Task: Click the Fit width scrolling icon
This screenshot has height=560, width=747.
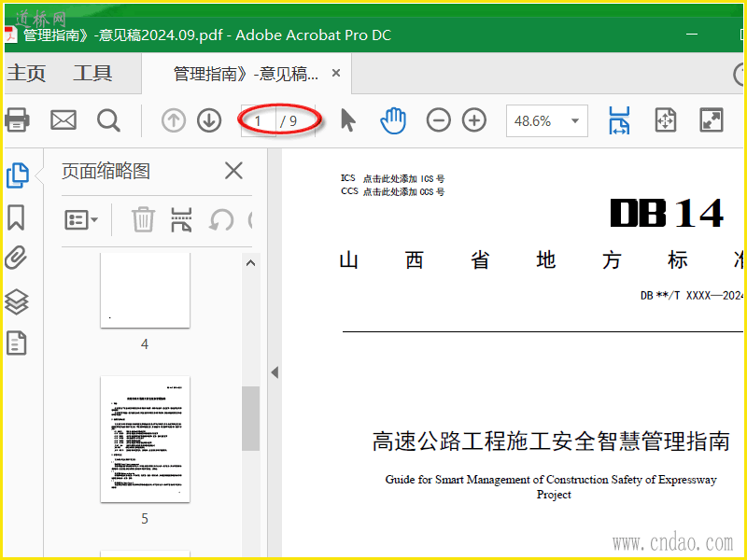Action: coord(619,120)
